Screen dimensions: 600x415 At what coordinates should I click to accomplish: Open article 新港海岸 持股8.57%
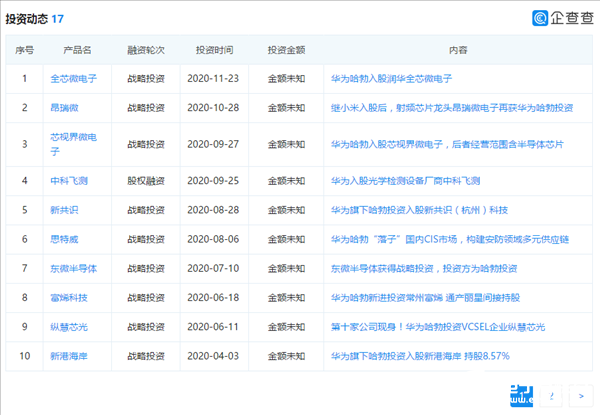click(420, 356)
